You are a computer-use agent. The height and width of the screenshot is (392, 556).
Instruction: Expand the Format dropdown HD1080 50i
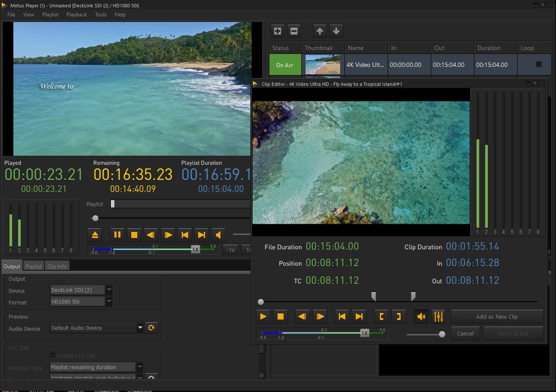(x=109, y=301)
